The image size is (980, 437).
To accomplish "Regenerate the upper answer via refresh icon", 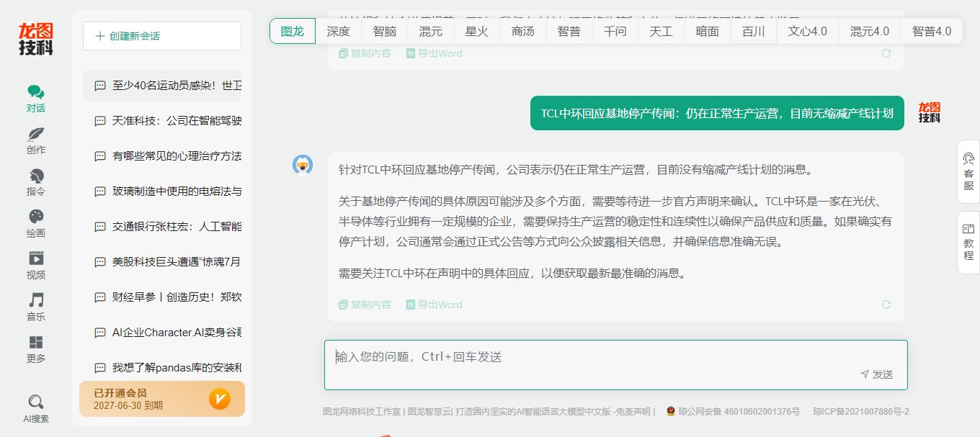I will tap(886, 53).
